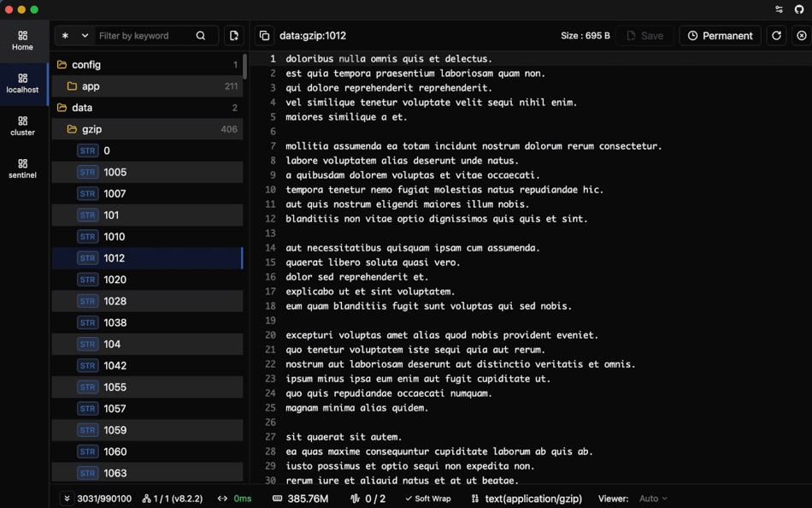Click the text(application/gzip) format selector
The height and width of the screenshot is (508, 812).
click(531, 498)
